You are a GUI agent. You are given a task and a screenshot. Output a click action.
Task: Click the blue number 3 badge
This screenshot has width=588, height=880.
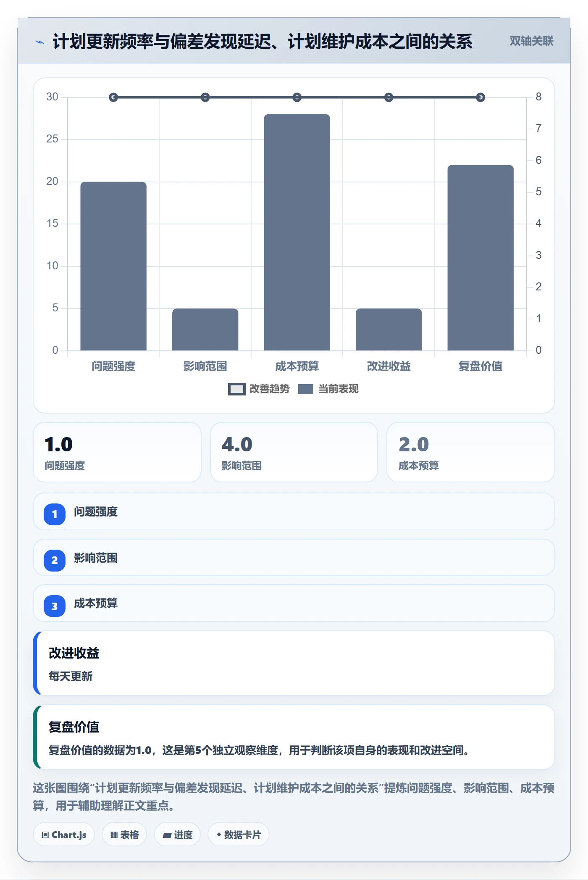coord(55,606)
